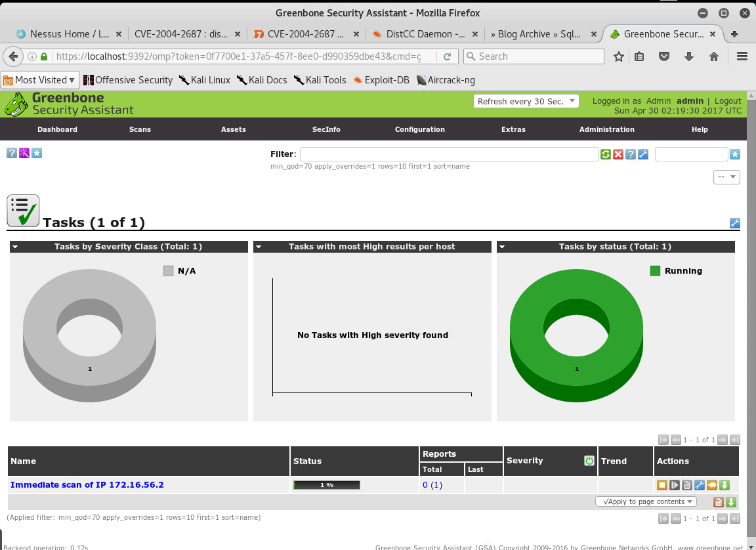
Task: Launch the purple task wizard icon
Action: click(24, 154)
